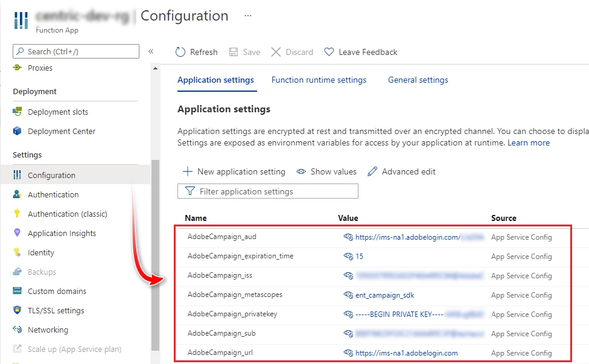
Task: Open Networking settings
Action: click(x=40, y=330)
